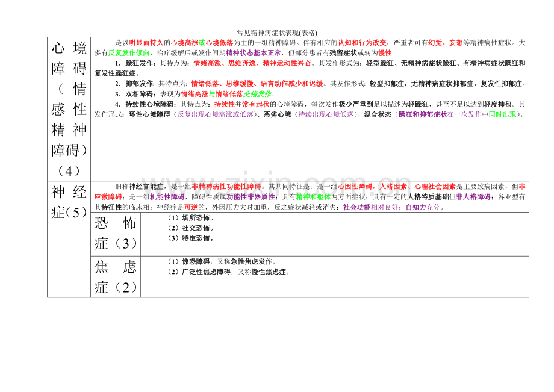Click the red text 情绪高涨、思维奔逸、精神运动性兴奋

[x=252, y=63]
